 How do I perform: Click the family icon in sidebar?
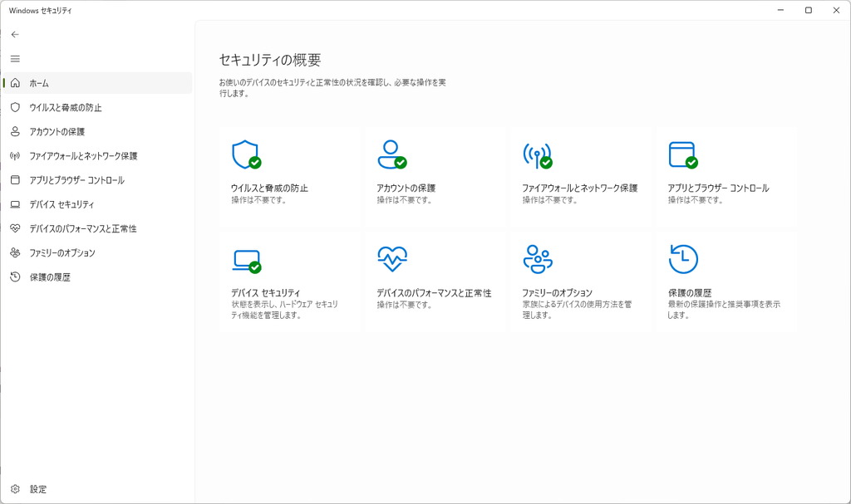15,252
